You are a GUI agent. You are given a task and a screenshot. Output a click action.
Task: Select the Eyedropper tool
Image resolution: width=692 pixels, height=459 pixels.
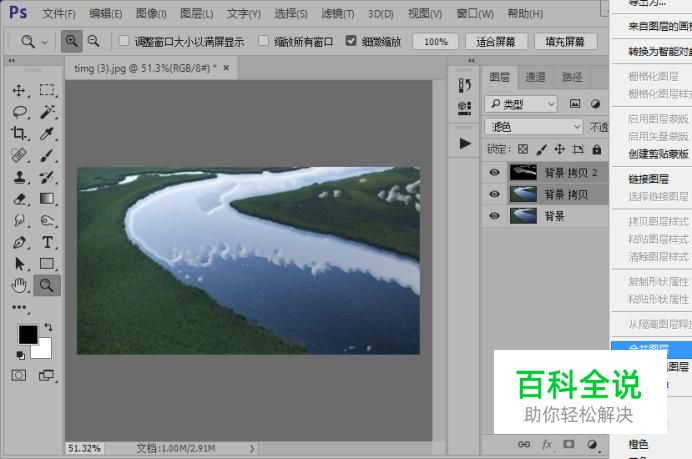coord(47,133)
